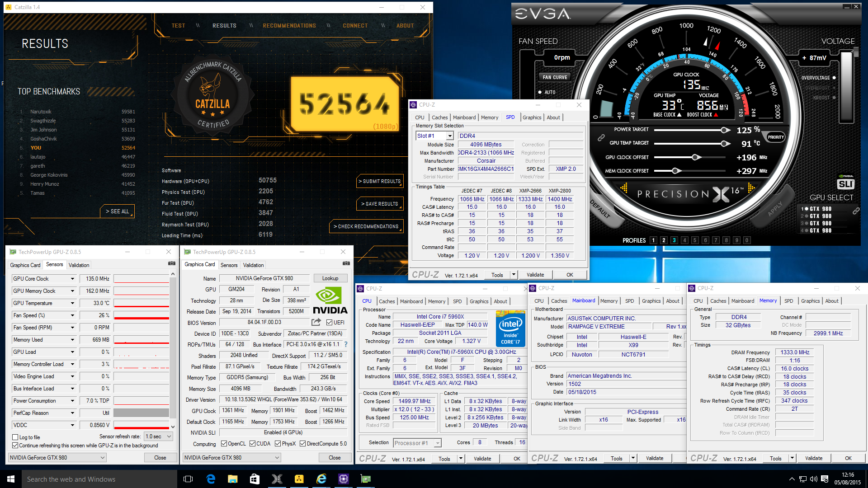This screenshot has height=488, width=868.
Task: Open the action center notification icon
Action: [825, 479]
